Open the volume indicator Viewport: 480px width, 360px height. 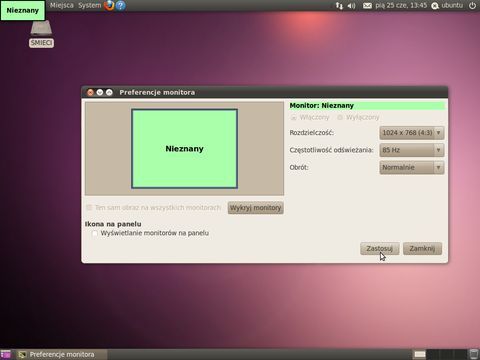351,6
